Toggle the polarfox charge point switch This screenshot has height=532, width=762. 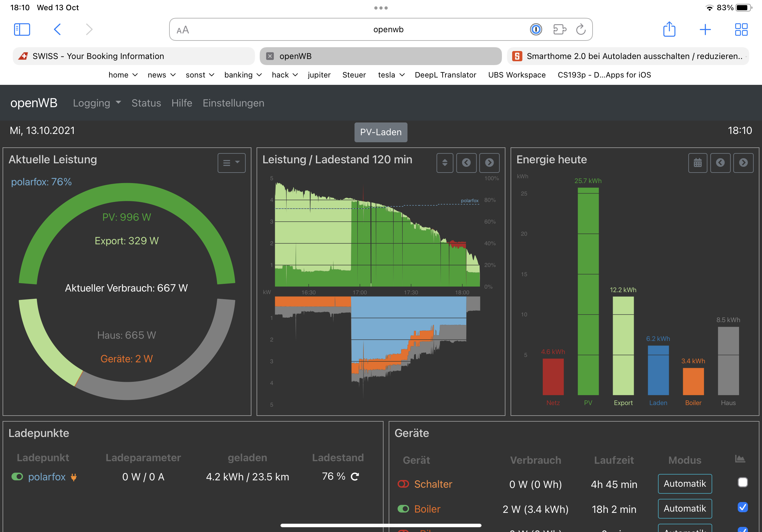click(x=17, y=477)
